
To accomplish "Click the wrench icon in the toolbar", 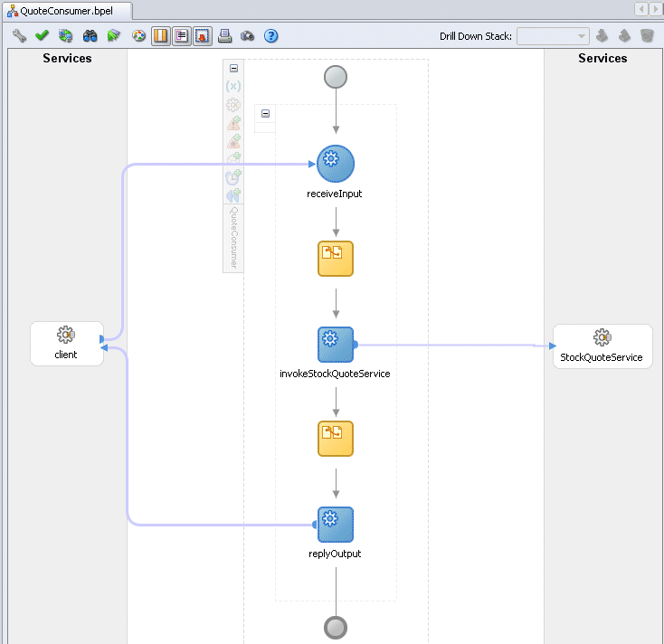I will click(x=20, y=36).
